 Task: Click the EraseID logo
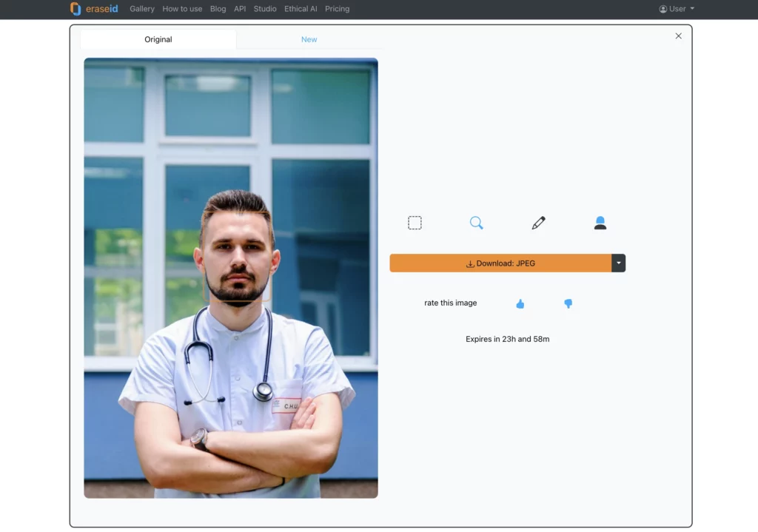tap(95, 9)
